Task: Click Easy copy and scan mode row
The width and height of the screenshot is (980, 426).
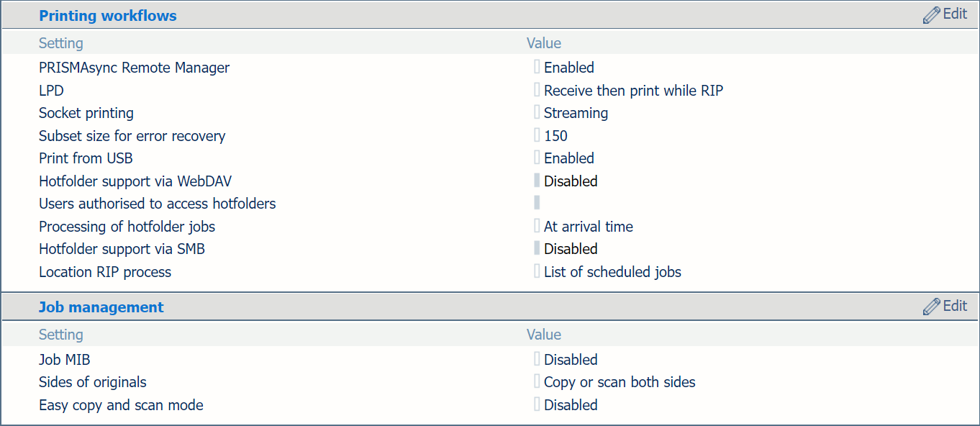Action: click(x=489, y=405)
